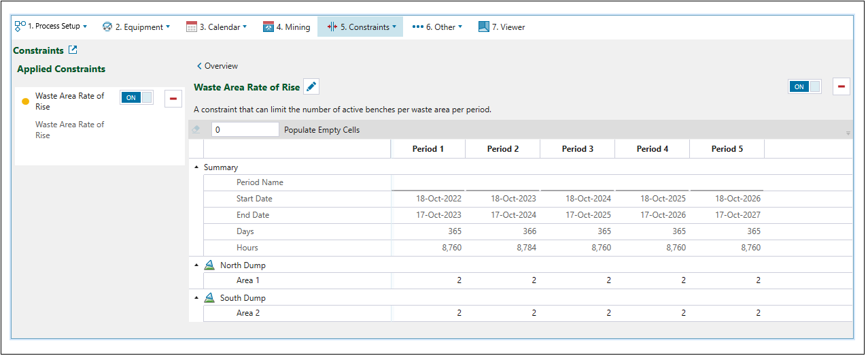This screenshot has height=360, width=868.
Task: Collapse the Summary section
Action: point(197,167)
